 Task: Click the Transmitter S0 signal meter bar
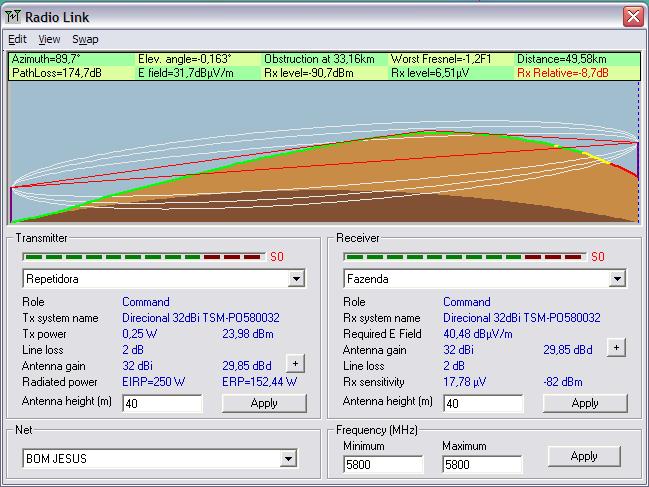[x=144, y=257]
